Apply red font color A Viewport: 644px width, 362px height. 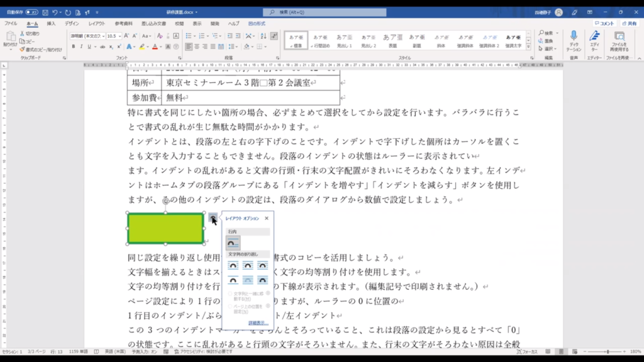(155, 47)
